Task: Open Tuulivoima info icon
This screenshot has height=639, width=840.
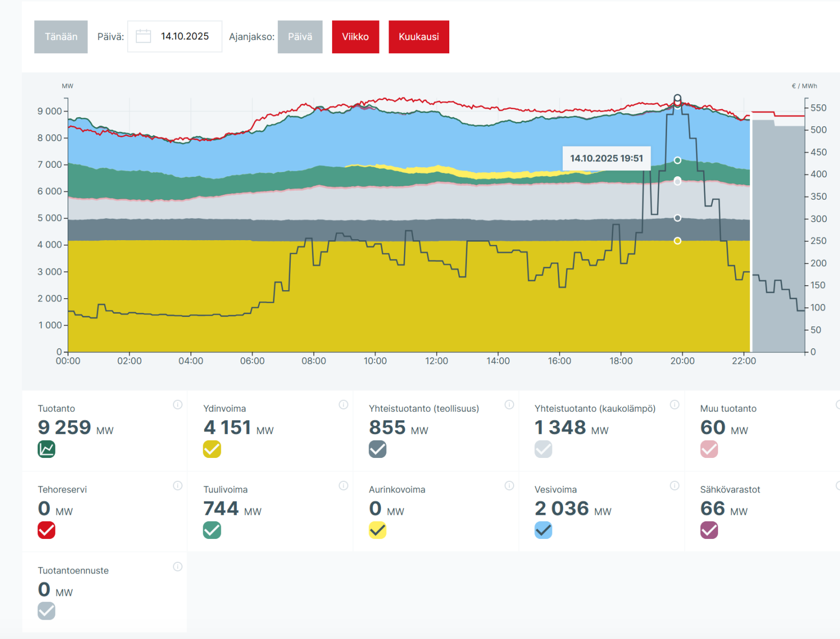Action: [x=343, y=486]
